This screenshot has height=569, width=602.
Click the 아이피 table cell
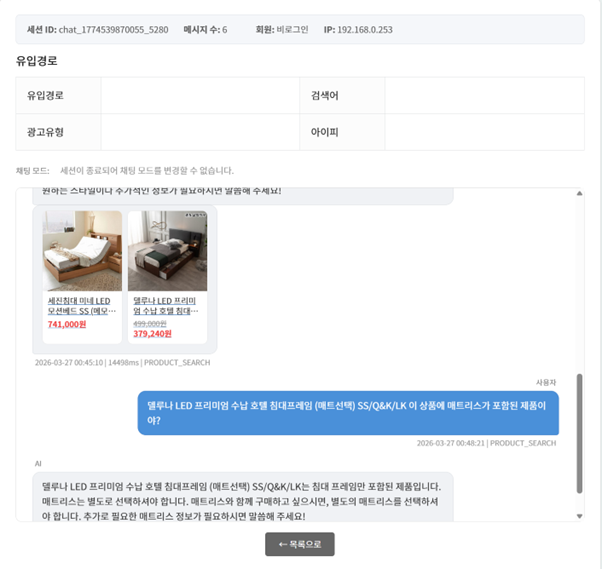[342, 132]
